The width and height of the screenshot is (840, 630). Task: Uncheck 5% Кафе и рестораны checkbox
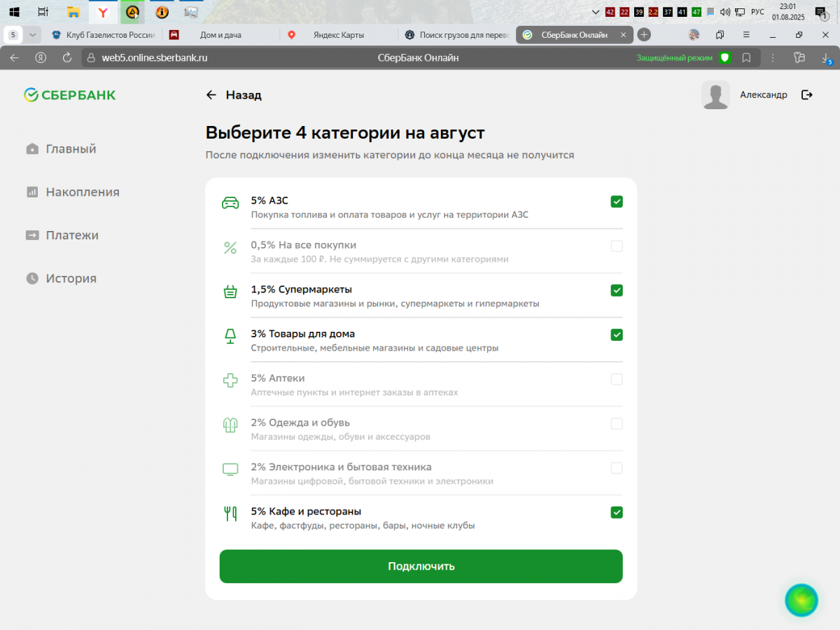(617, 512)
